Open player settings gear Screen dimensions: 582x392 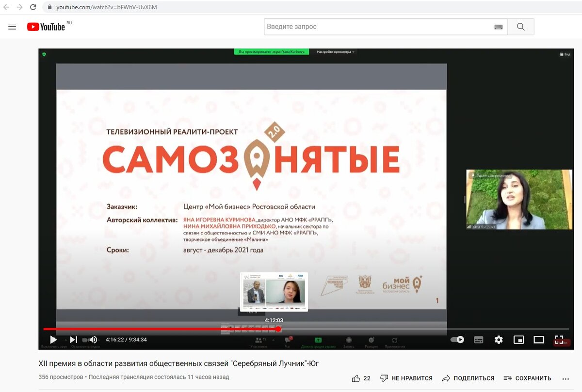(x=499, y=340)
